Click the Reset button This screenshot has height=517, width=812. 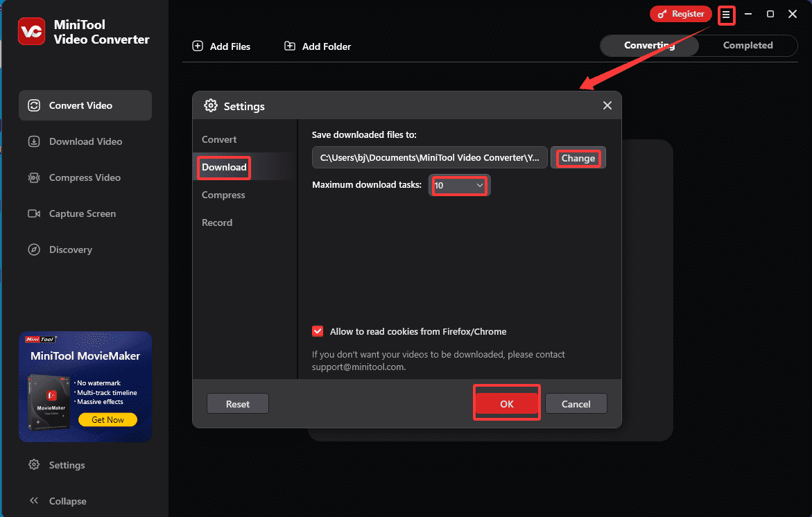click(x=238, y=403)
